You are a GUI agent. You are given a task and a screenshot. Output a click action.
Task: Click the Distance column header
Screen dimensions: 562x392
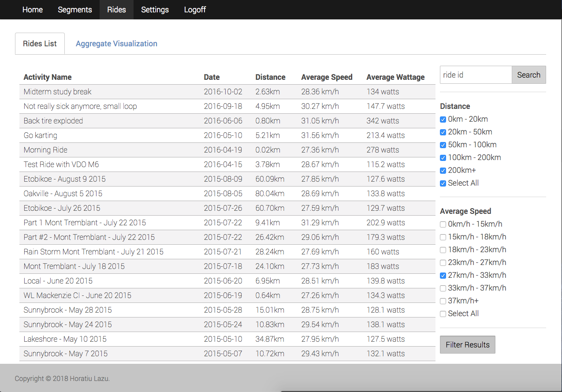click(x=270, y=77)
